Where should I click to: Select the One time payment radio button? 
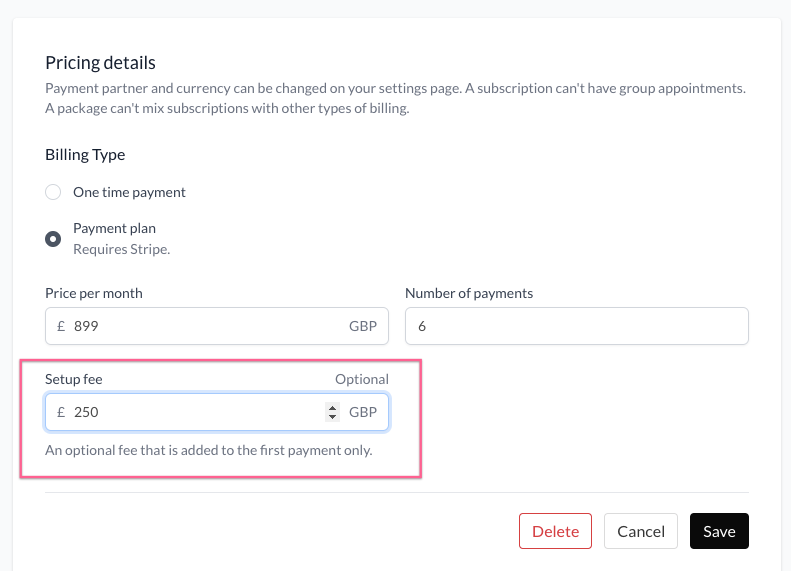54,192
